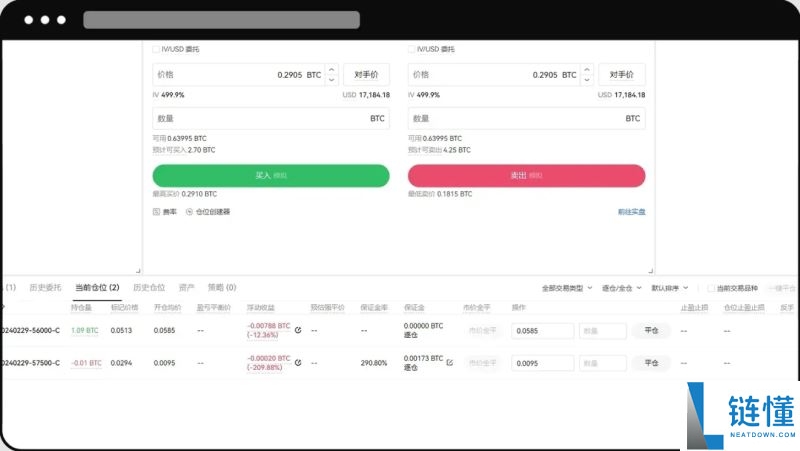This screenshot has width=800, height=451.
Task: Open the 策略 (0) tab
Action: pos(222,288)
